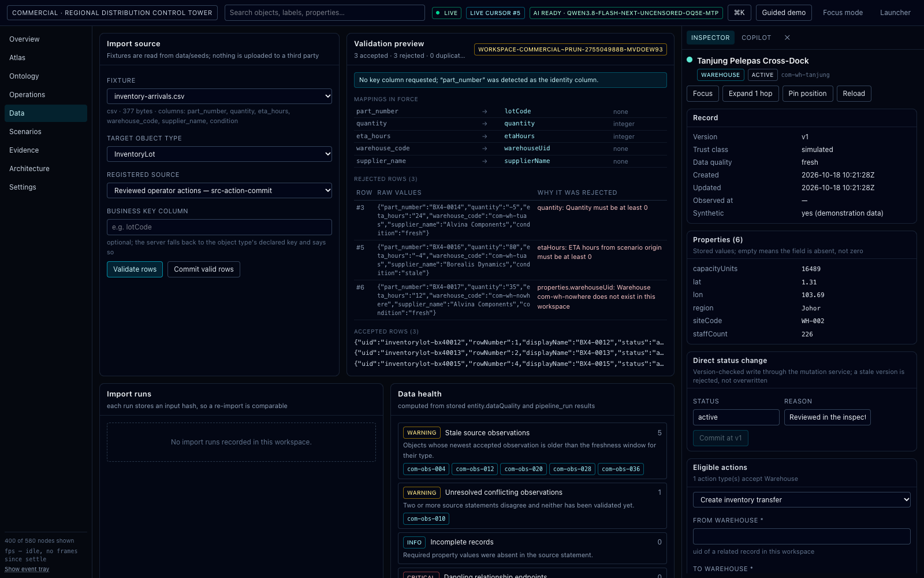Reload the inspector record
The height and width of the screenshot is (578, 924).
point(854,94)
